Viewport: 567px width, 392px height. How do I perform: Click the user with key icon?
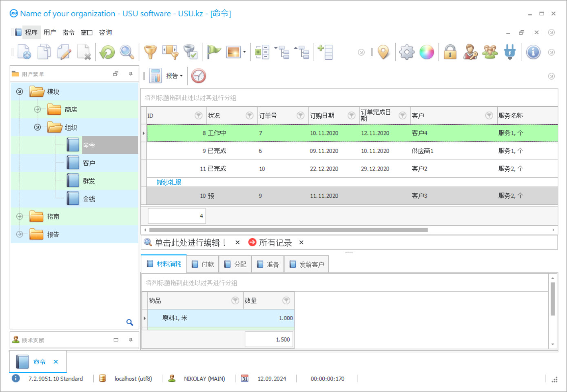point(470,52)
